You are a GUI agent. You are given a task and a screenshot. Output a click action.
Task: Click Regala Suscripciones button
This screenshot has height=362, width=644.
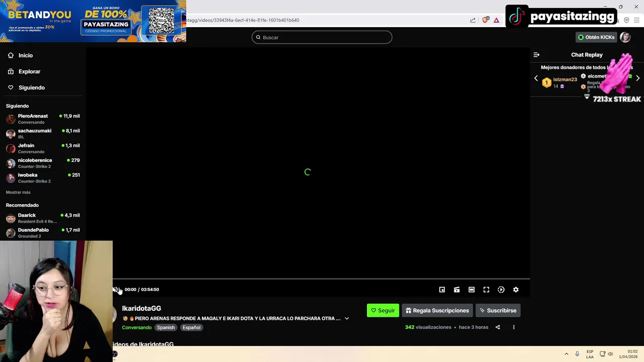(x=437, y=310)
